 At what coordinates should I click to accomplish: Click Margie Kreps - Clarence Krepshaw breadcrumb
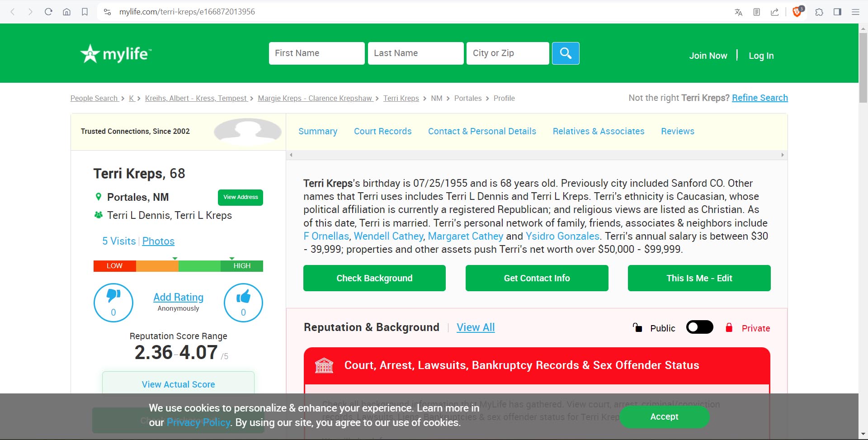coord(315,98)
